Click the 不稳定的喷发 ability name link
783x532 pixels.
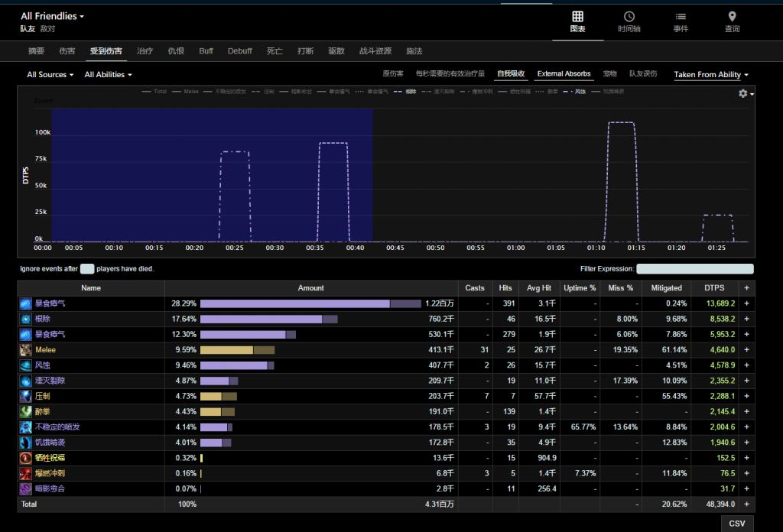coord(57,427)
